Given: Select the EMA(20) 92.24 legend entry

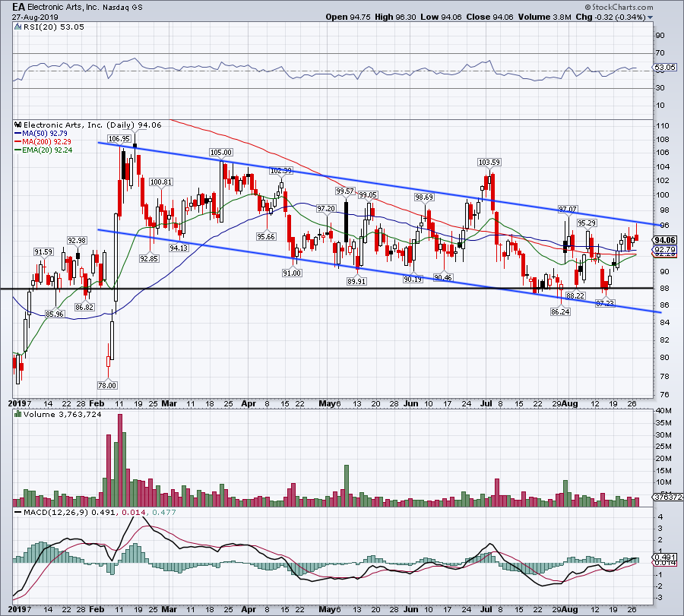Looking at the screenshot, I should pos(43,150).
